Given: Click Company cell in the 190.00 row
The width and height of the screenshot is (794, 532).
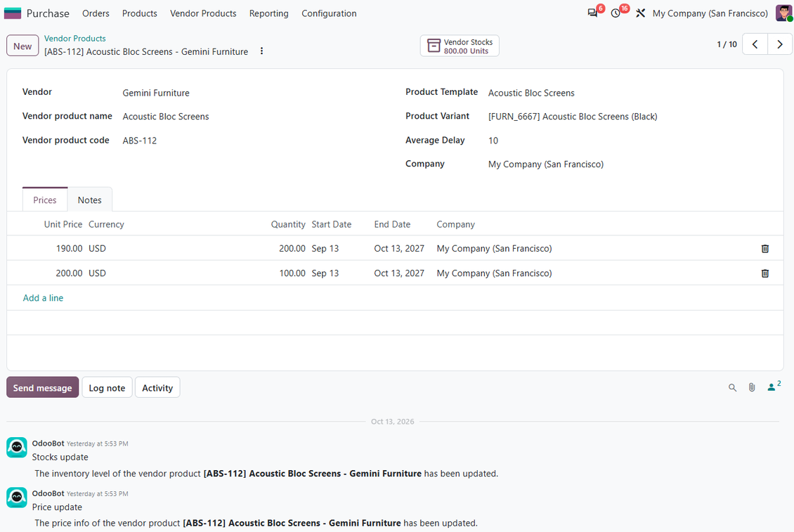Looking at the screenshot, I should click(x=494, y=249).
